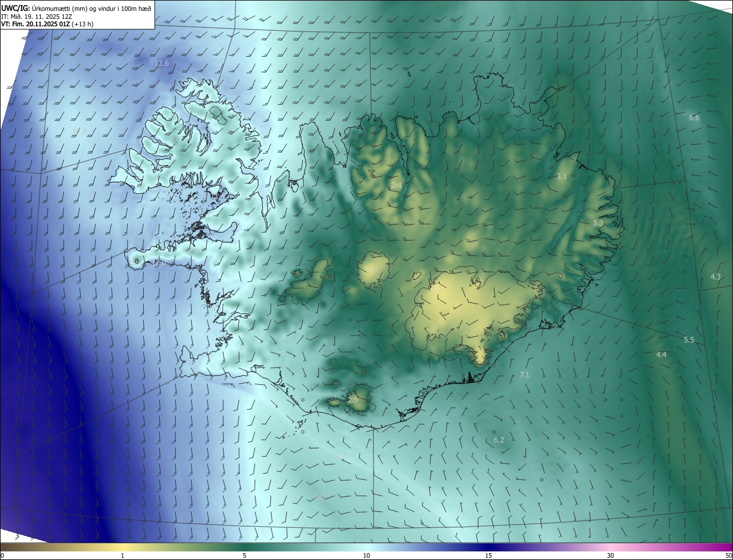
Task: Click the 2.9 value label on the map
Action: tap(353, 400)
